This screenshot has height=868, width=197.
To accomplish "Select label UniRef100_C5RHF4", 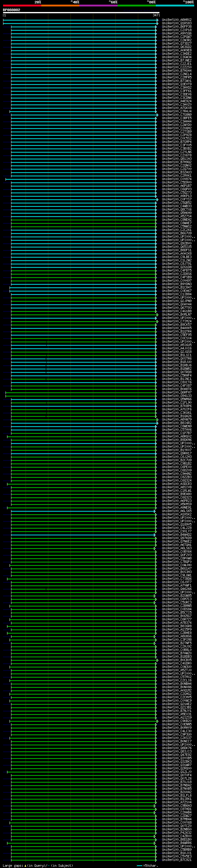I will point(176,375).
